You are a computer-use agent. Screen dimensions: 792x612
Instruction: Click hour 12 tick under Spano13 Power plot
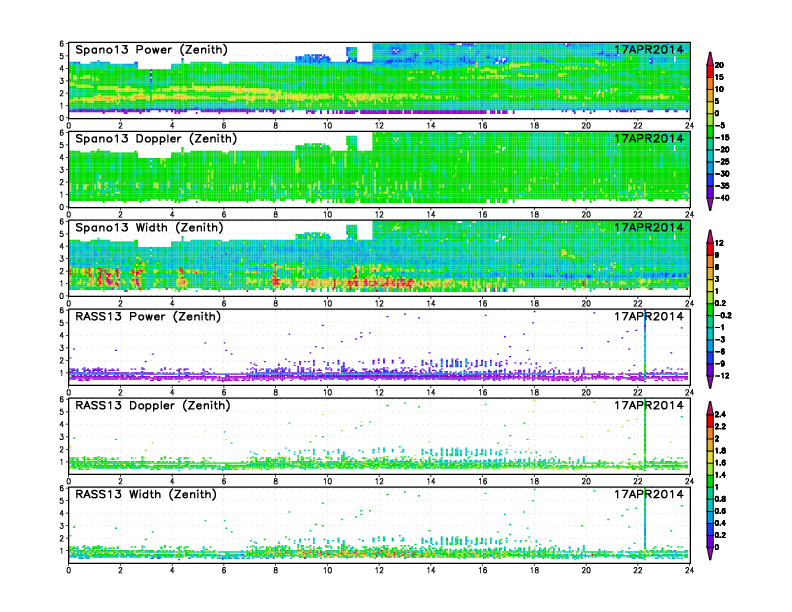[x=379, y=125]
